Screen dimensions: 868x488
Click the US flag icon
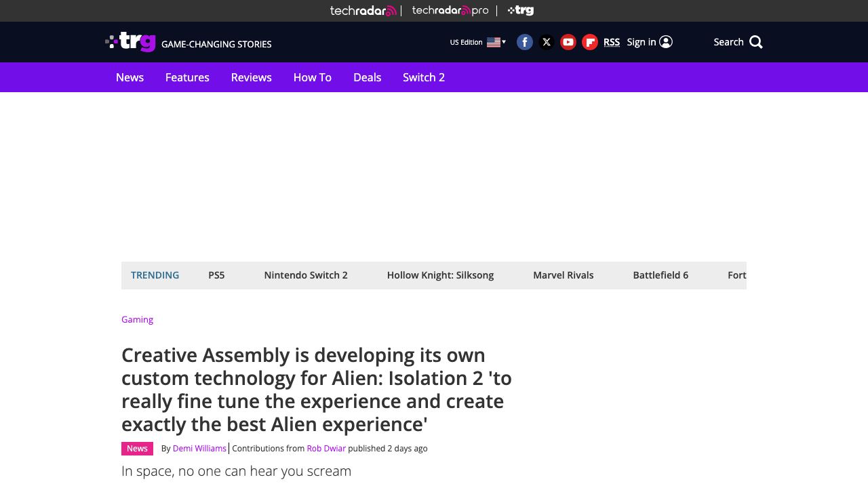494,42
